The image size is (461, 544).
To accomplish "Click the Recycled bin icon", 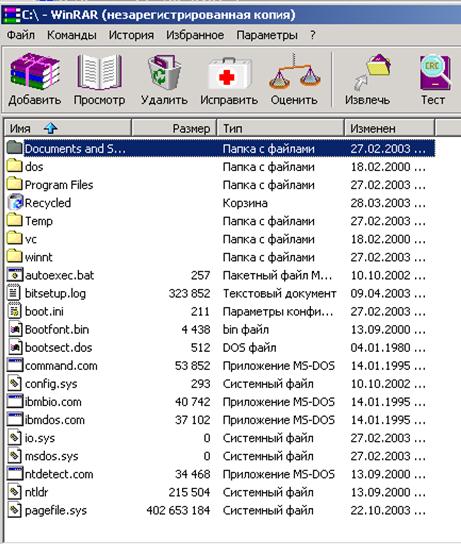I will click(15, 202).
